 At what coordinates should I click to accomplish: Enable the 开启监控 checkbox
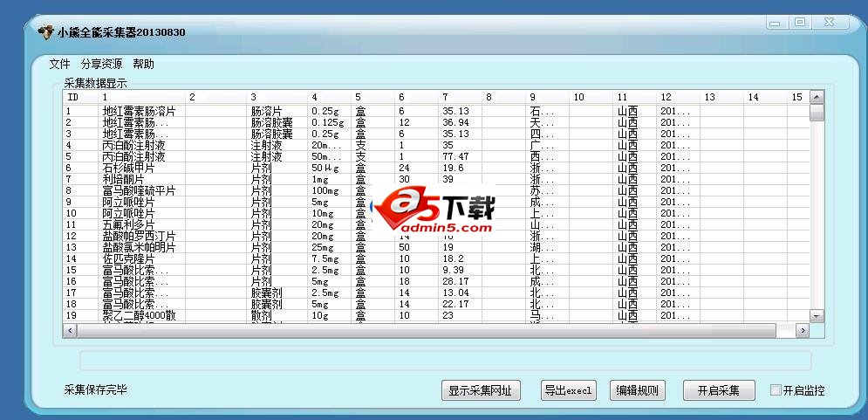776,390
